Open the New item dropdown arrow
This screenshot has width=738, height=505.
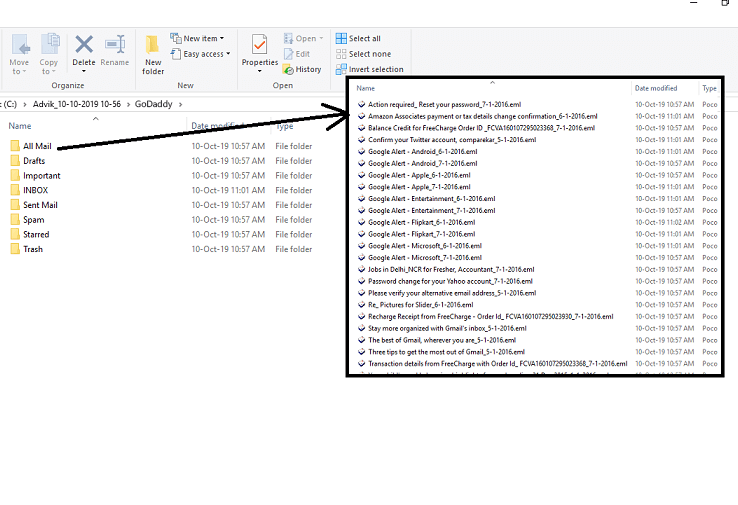pyautogui.click(x=222, y=38)
